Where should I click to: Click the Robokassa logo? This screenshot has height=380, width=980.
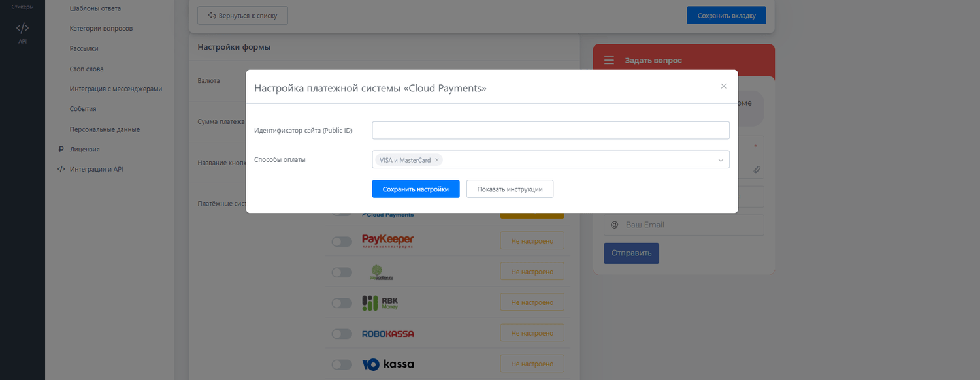click(x=387, y=334)
